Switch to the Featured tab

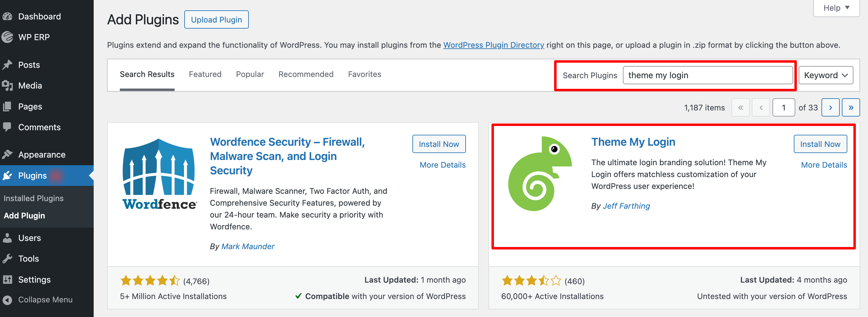(x=205, y=74)
